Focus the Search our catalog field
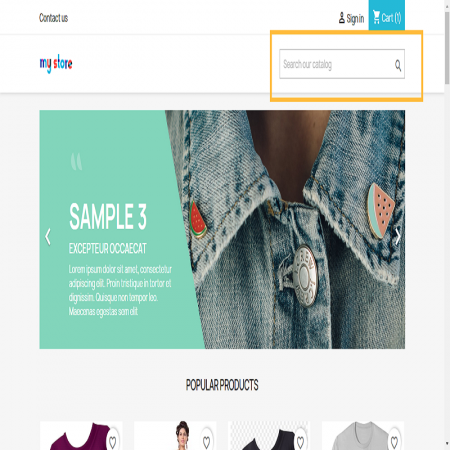Image resolution: width=450 pixels, height=450 pixels. click(342, 64)
